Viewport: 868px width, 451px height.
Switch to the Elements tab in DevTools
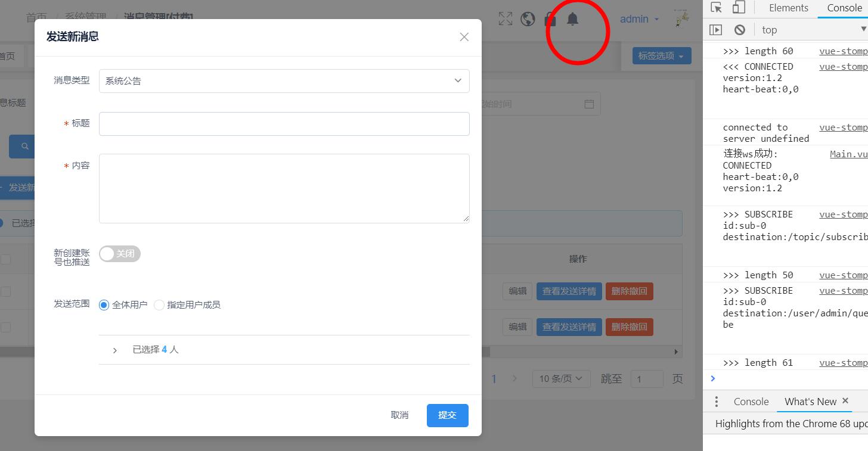point(788,8)
